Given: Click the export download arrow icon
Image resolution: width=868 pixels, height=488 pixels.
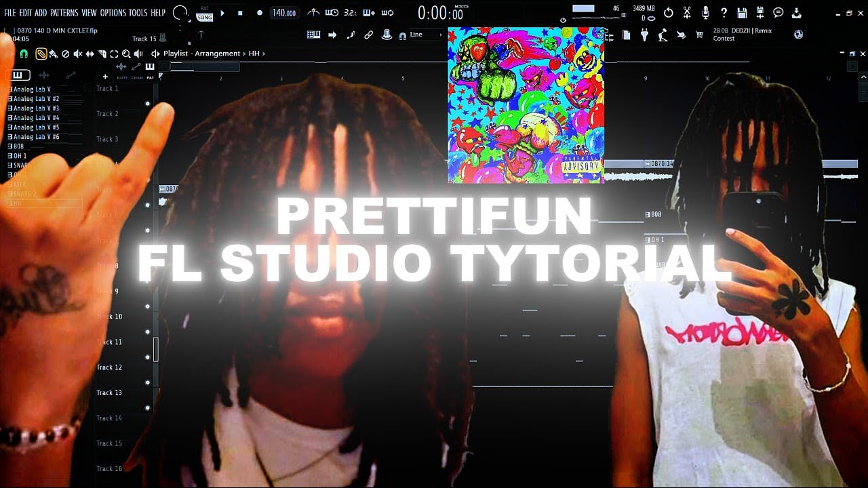Looking at the screenshot, I should 797,13.
